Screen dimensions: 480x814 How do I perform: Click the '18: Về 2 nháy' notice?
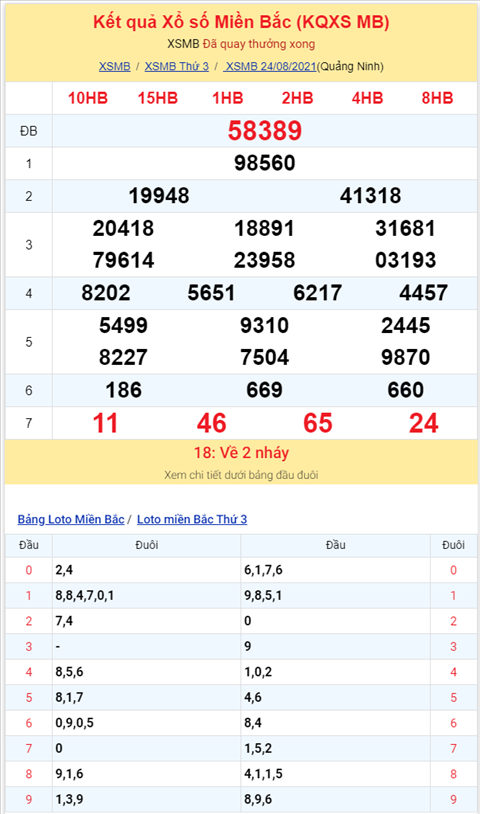241,453
